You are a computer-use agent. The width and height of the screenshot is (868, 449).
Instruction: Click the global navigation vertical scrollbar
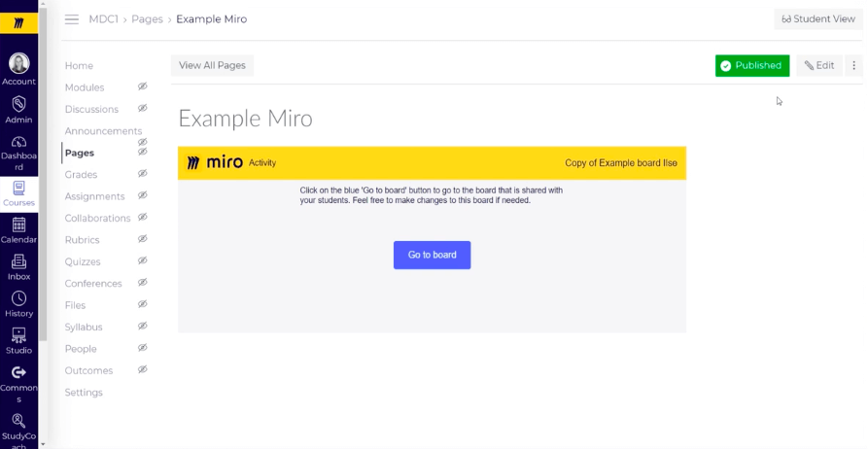[43, 172]
